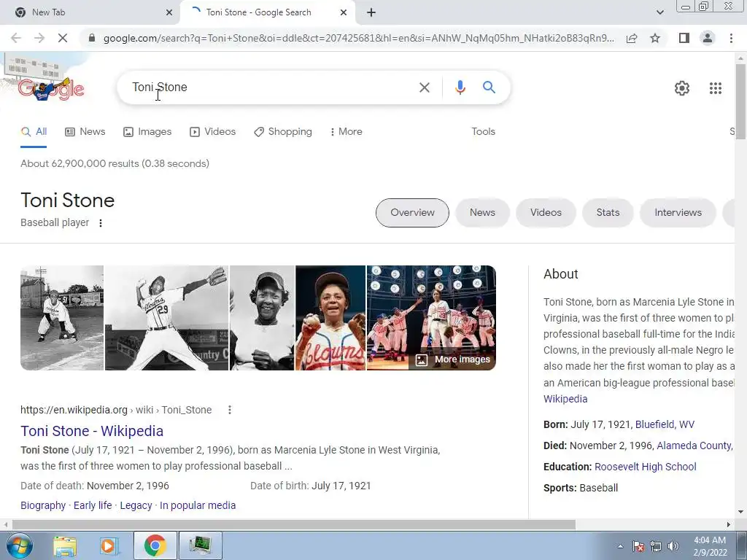Expand the More search options
This screenshot has width=747, height=560.
346,132
